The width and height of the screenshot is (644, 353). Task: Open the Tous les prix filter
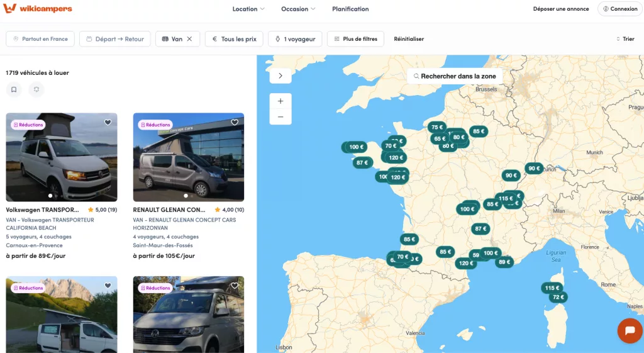[234, 39]
